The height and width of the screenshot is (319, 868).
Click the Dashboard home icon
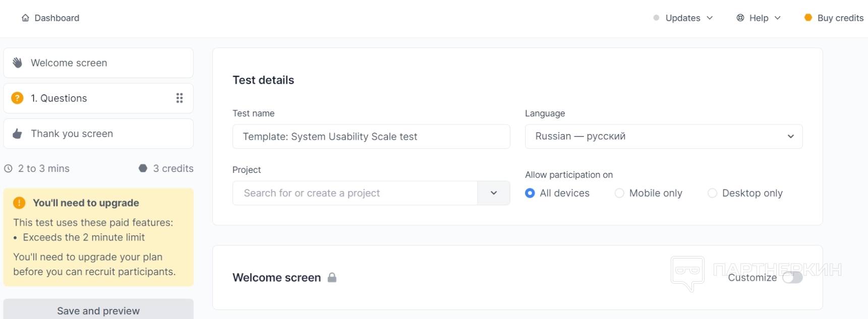pyautogui.click(x=25, y=18)
